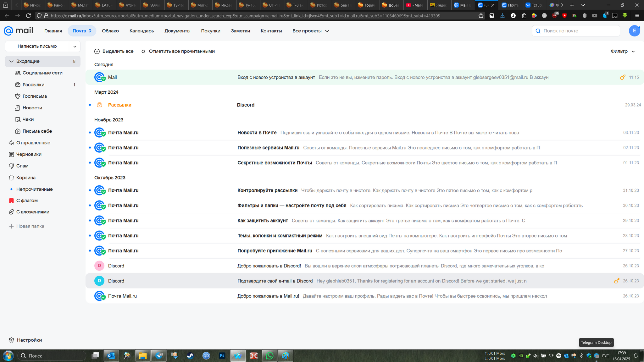
Task: Click the Настройки gear icon
Action: pos(11,340)
